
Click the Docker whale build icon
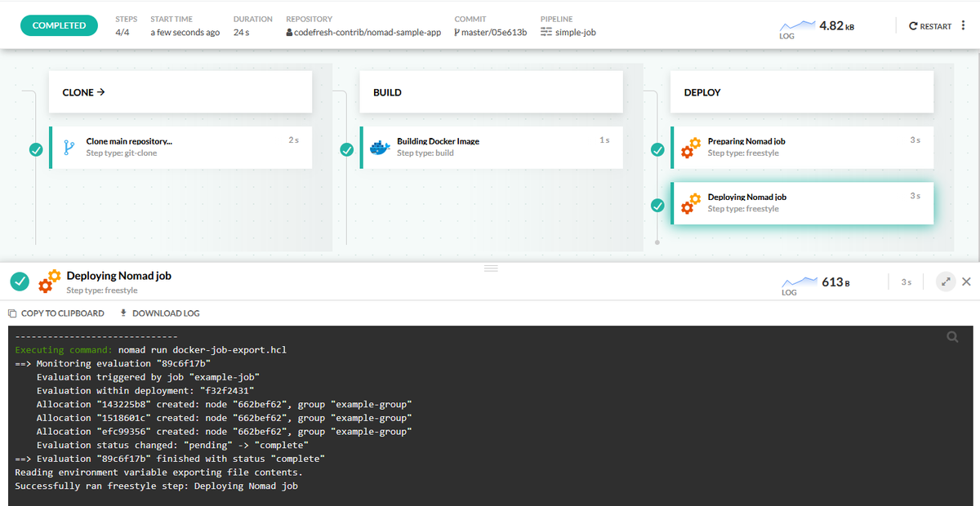pos(380,148)
